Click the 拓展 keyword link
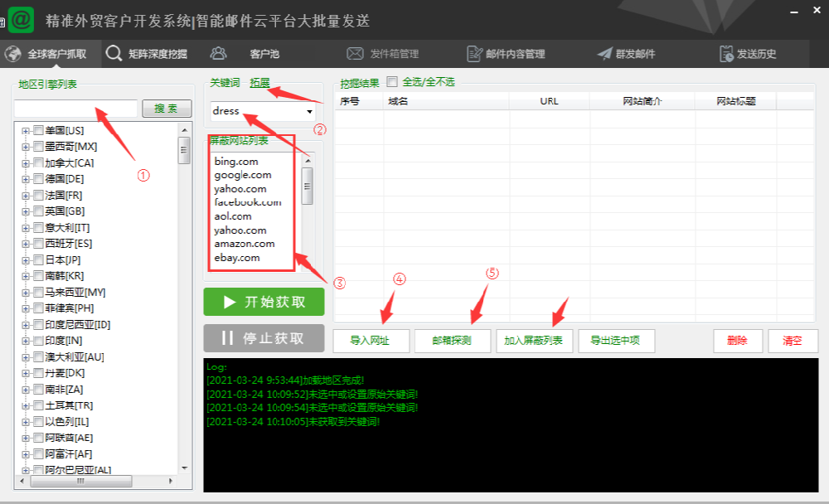This screenshot has width=829, height=504. 259,83
